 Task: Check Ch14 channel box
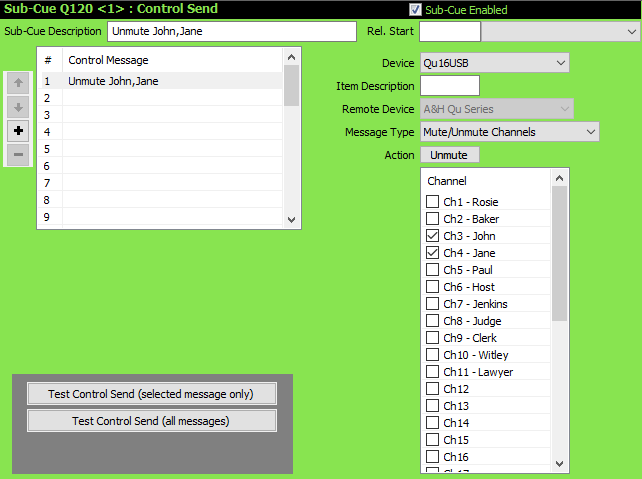point(432,423)
